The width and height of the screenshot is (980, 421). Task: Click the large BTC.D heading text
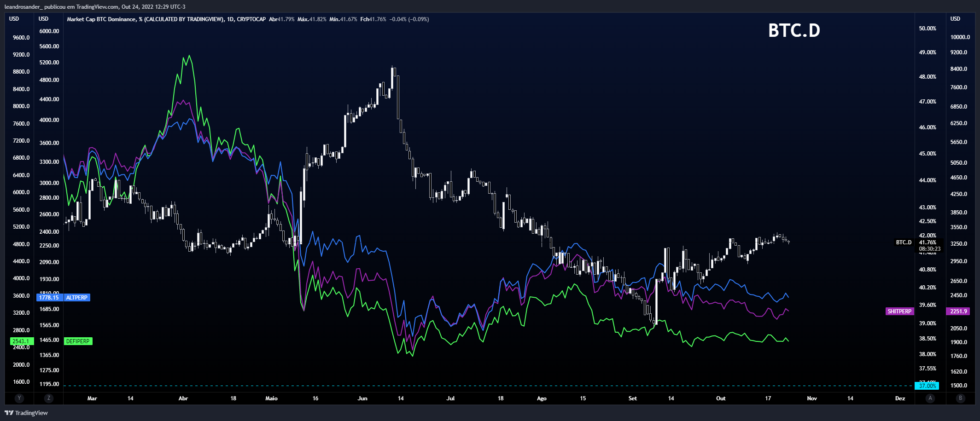tap(794, 30)
